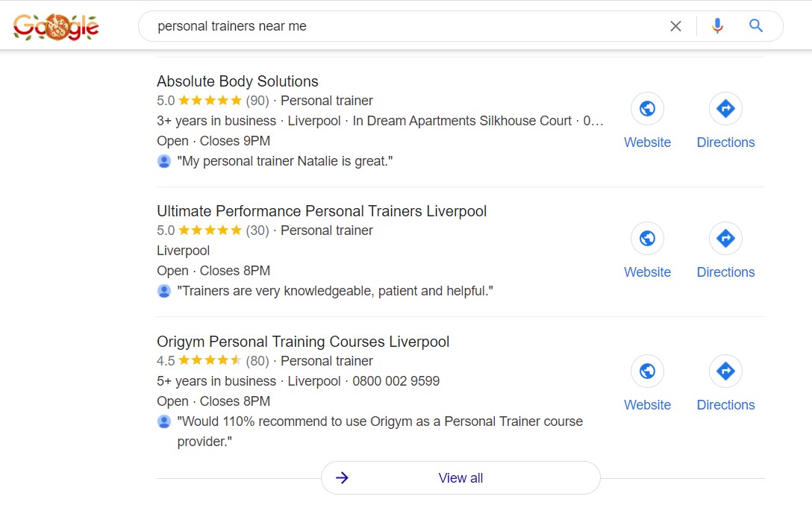Image resolution: width=812 pixels, height=505 pixels.
Task: Click the Origym phone number 0800 002 9599
Action: point(396,381)
